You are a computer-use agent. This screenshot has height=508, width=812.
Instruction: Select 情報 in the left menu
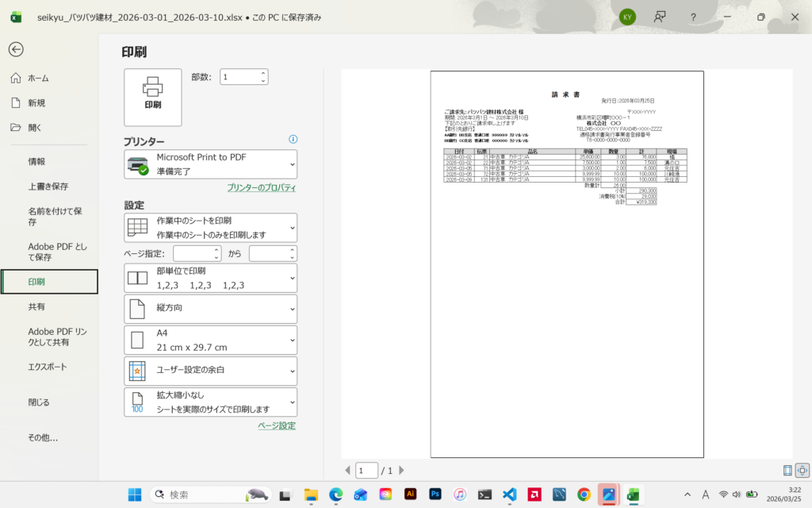37,161
